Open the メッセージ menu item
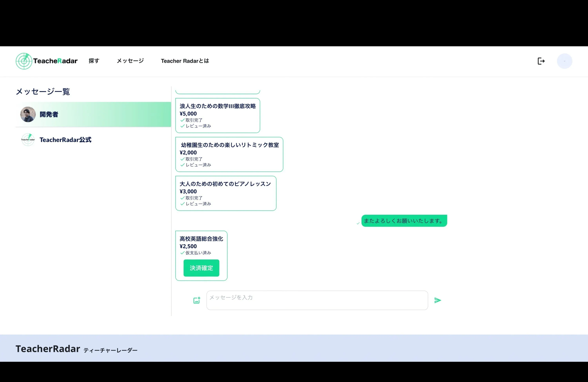This screenshot has width=588, height=382. tap(130, 61)
